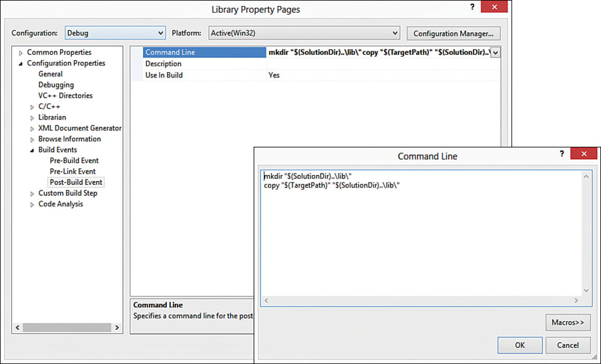This screenshot has height=364, width=601.
Task: Click the editor vertical scrollbar up arrow
Action: (586, 176)
